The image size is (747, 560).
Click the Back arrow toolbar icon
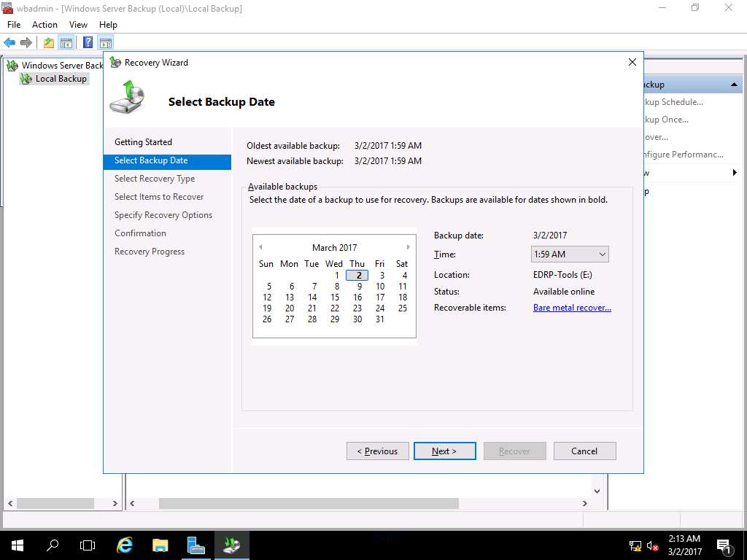click(x=9, y=42)
